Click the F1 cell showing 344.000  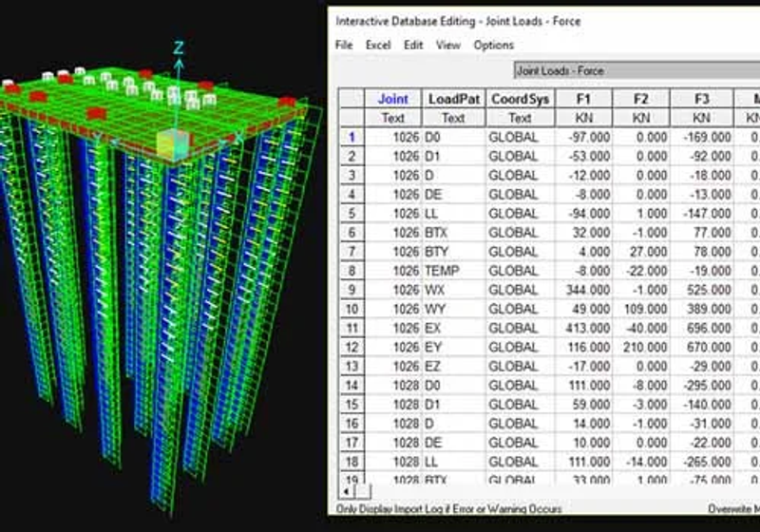point(583,290)
